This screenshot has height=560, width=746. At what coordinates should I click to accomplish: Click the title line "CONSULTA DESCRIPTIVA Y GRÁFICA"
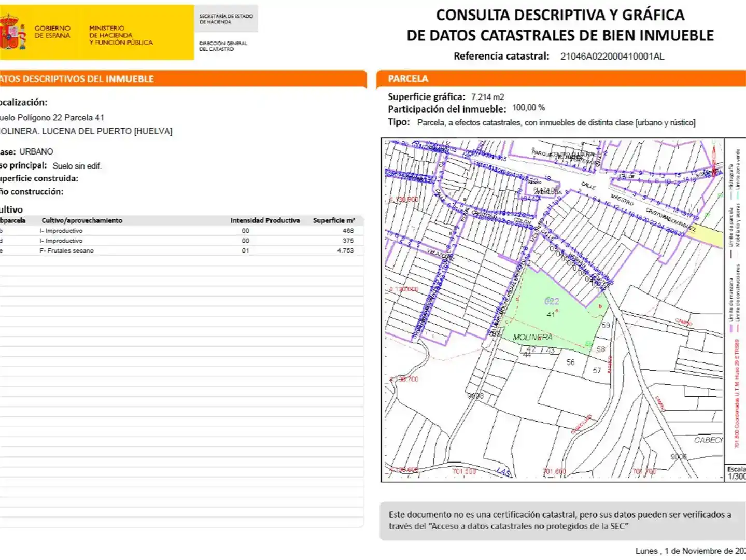pos(560,15)
